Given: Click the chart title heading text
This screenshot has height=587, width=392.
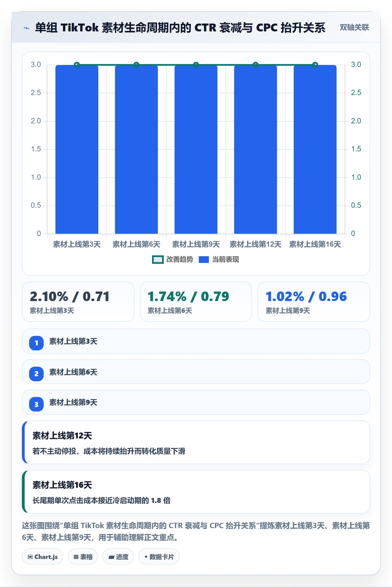Looking at the screenshot, I should tap(180, 28).
